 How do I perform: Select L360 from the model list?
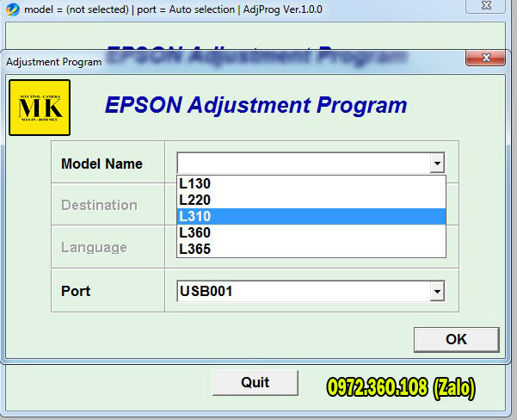[311, 232]
